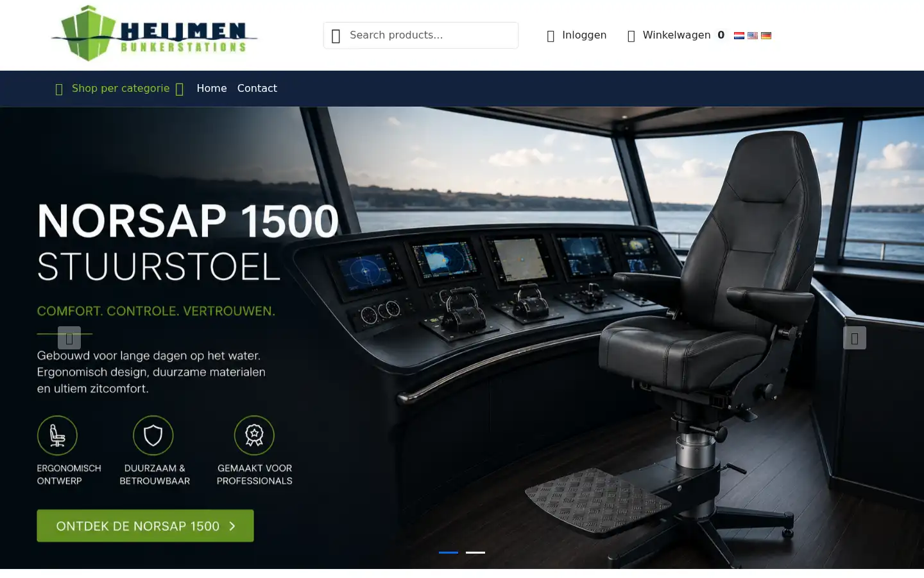The height and width of the screenshot is (578, 924).
Task: Open the Shop per categorie menu
Action: 121,88
